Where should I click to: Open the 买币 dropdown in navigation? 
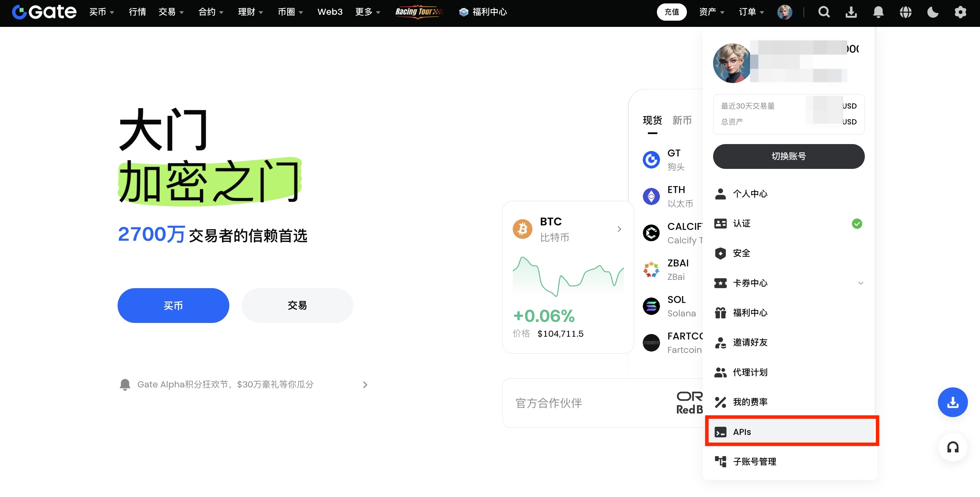(x=101, y=12)
